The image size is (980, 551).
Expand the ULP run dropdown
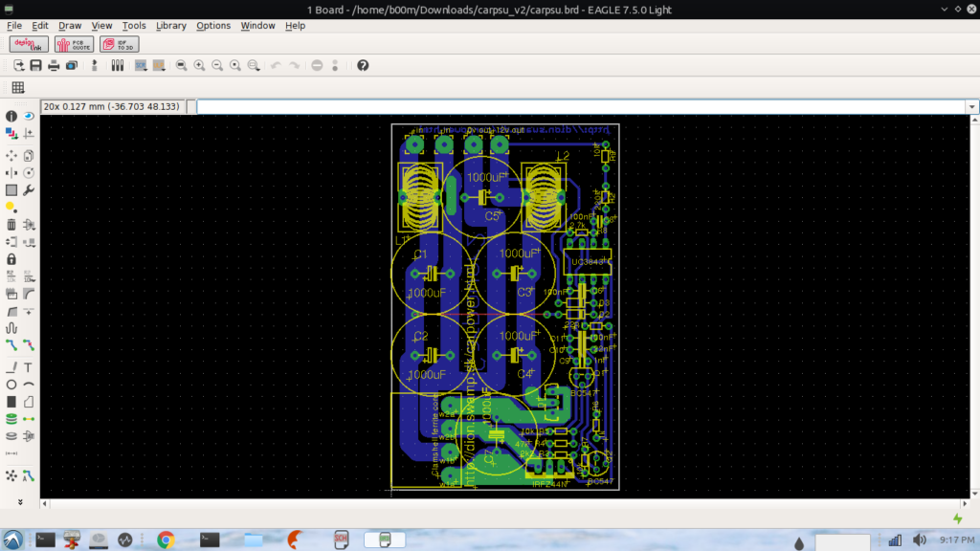tap(159, 66)
